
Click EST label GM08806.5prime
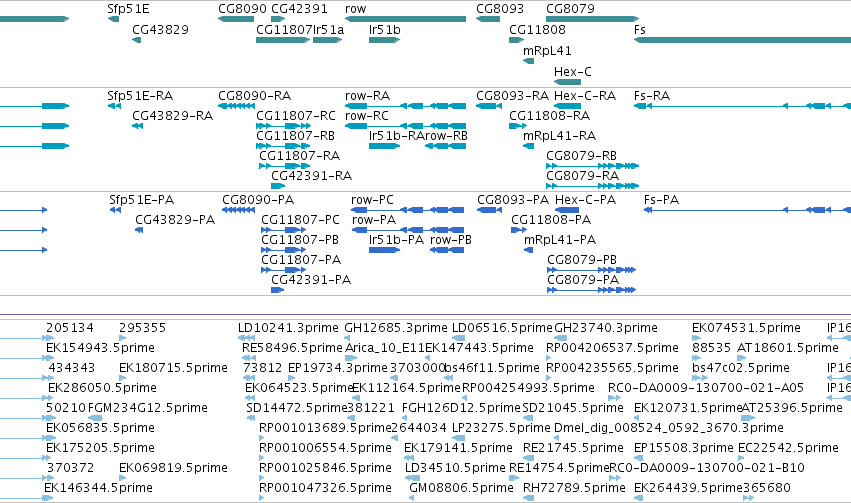coord(461,488)
